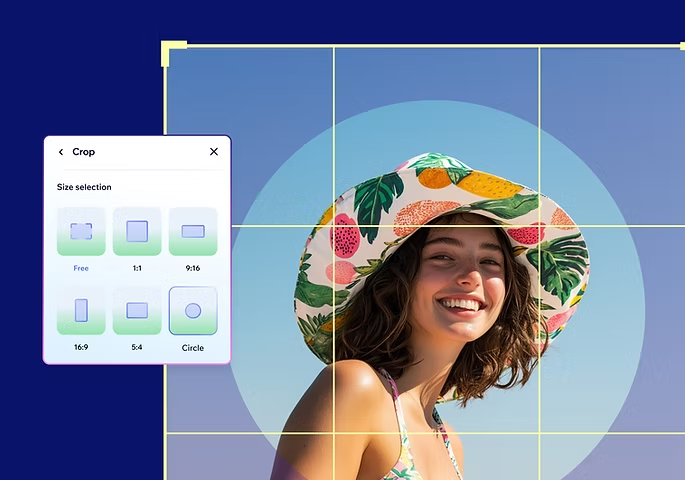Screen dimensions: 685x480
Task: Click the '5:4' label text
Action: (137, 347)
